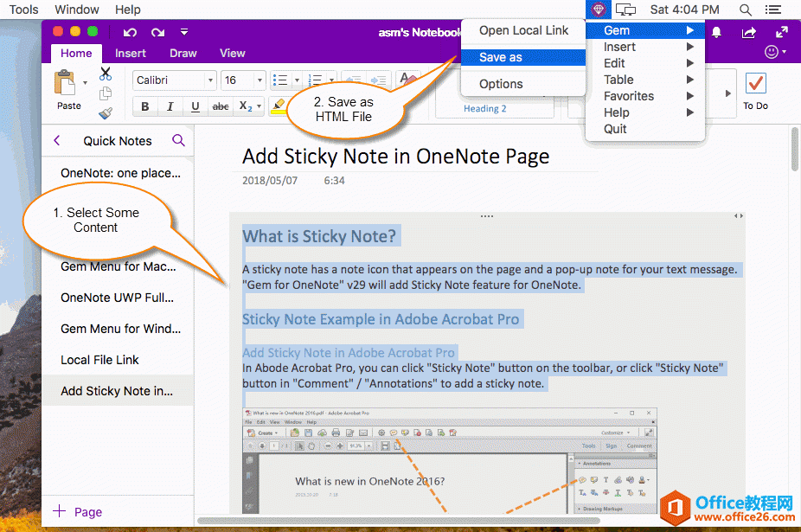The height and width of the screenshot is (532, 801).
Task: Open the Quick Notes search icon
Action: (179, 140)
